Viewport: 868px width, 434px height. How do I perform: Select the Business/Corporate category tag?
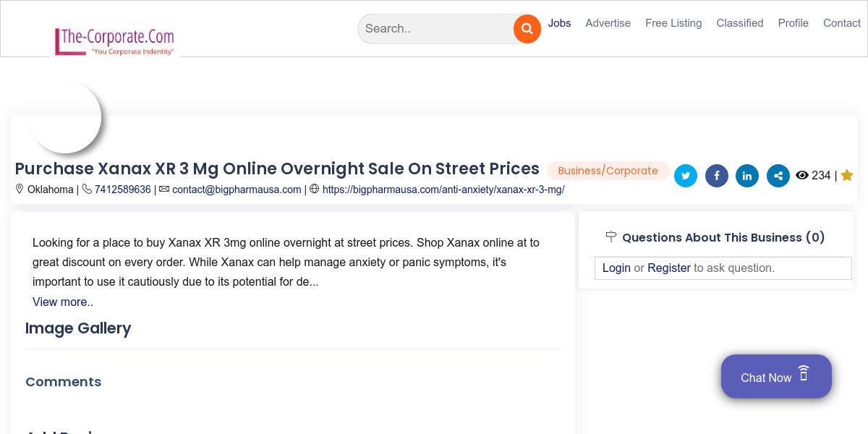[608, 171]
